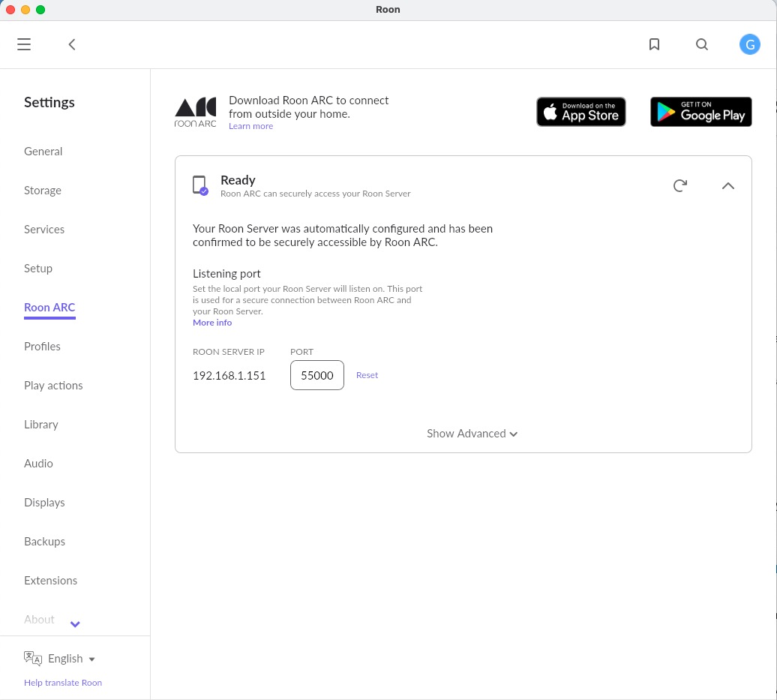The width and height of the screenshot is (777, 700).
Task: Click the PORT input field
Action: coord(317,375)
